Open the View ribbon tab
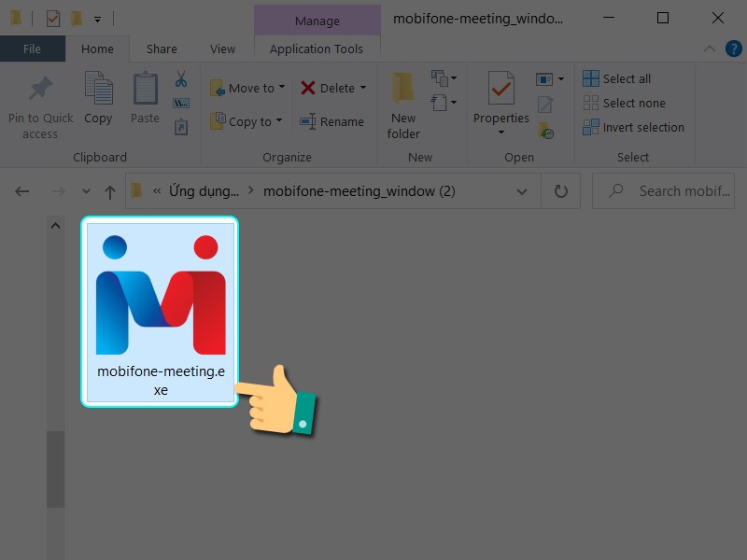The image size is (747, 560). point(222,49)
